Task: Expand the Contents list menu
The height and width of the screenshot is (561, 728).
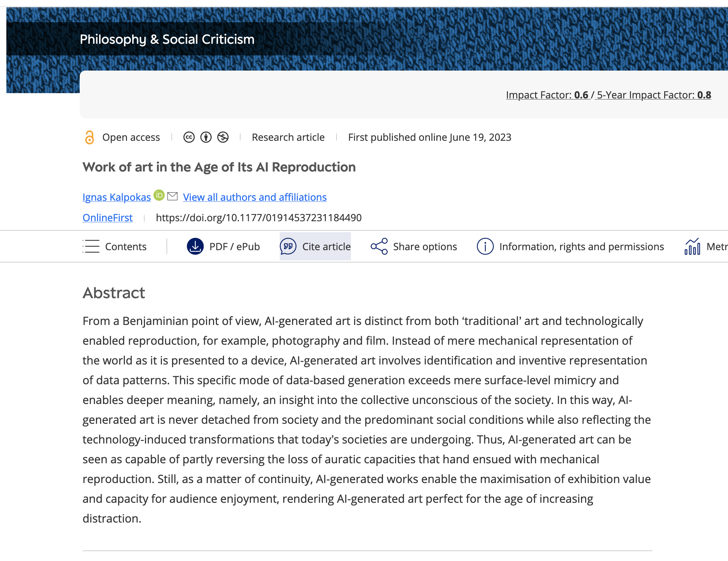Action: coord(115,246)
